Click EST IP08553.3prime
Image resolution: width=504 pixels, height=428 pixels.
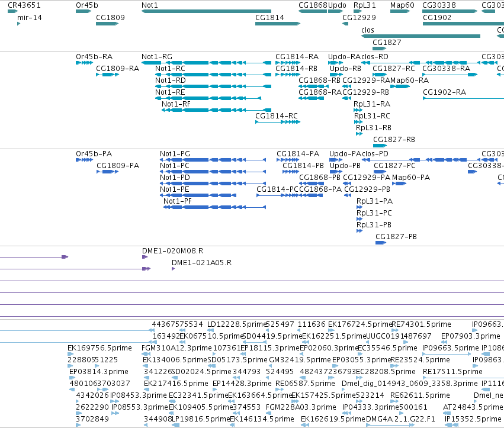pos(115,413)
